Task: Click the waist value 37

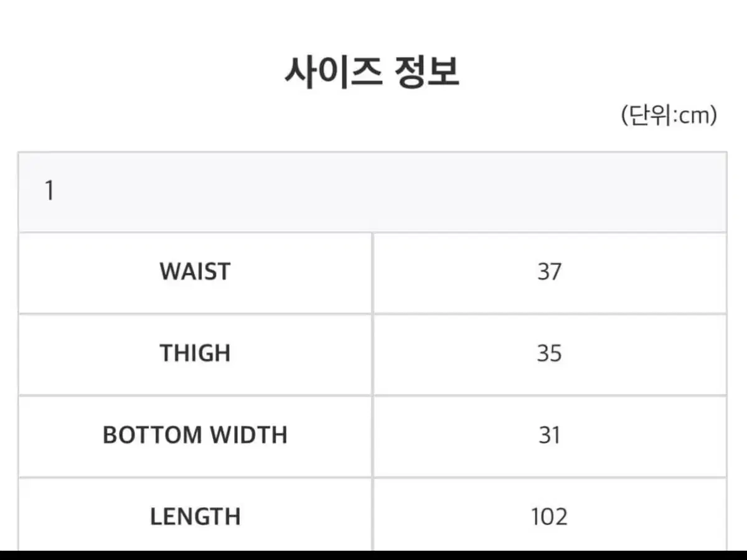Action: pyautogui.click(x=550, y=273)
